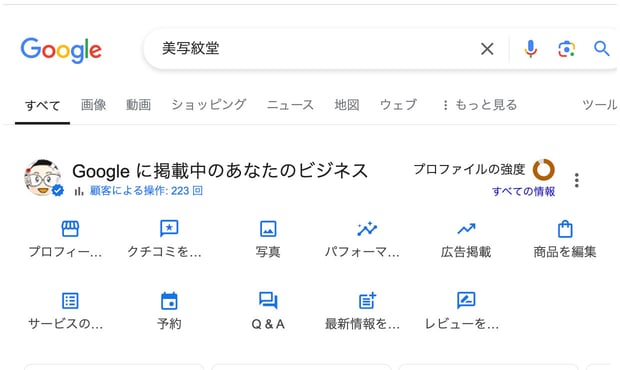Open the ニュース tab

pos(290,105)
